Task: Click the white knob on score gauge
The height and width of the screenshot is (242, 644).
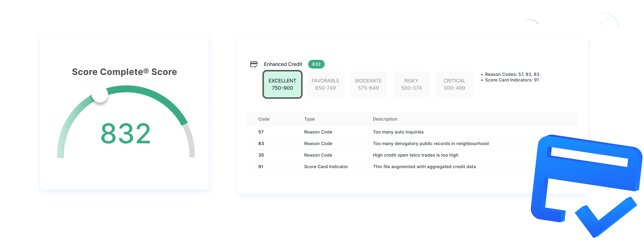Action: click(x=100, y=94)
